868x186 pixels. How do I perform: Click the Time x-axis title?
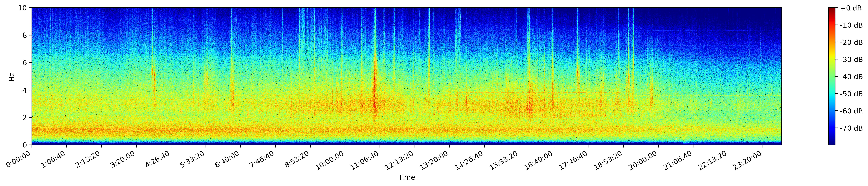[x=406, y=178]
